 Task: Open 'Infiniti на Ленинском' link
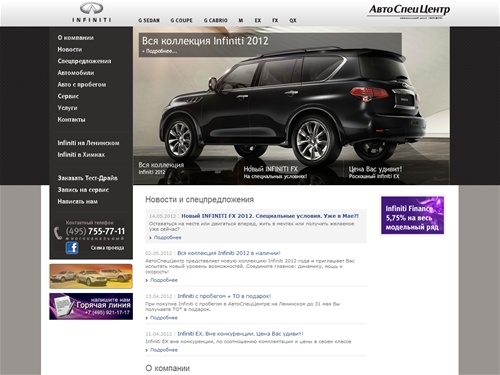[x=88, y=143]
